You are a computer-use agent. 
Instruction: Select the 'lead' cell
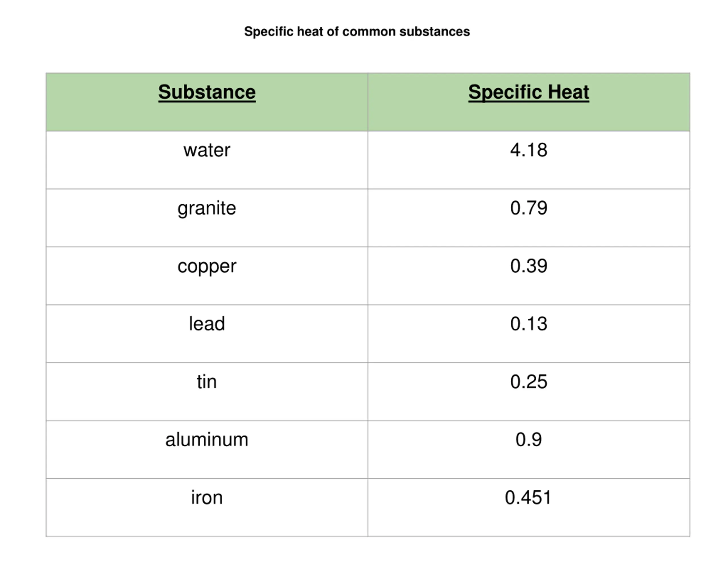pos(207,334)
